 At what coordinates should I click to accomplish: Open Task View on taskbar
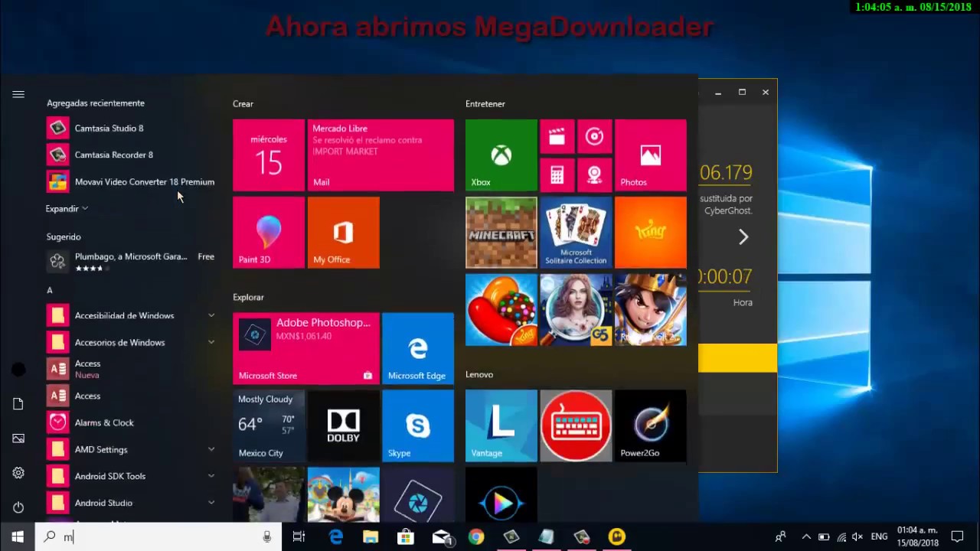click(299, 537)
